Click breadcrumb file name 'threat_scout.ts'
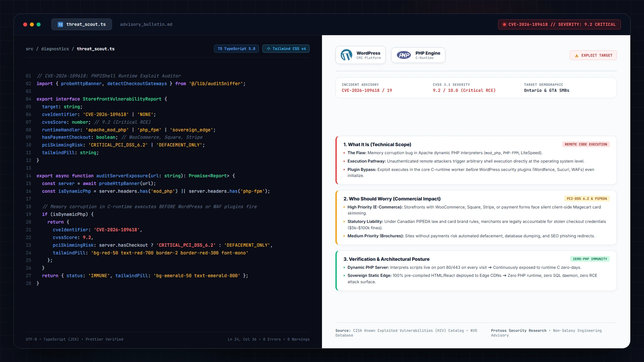Image resolution: width=644 pixels, height=362 pixels. (96, 49)
